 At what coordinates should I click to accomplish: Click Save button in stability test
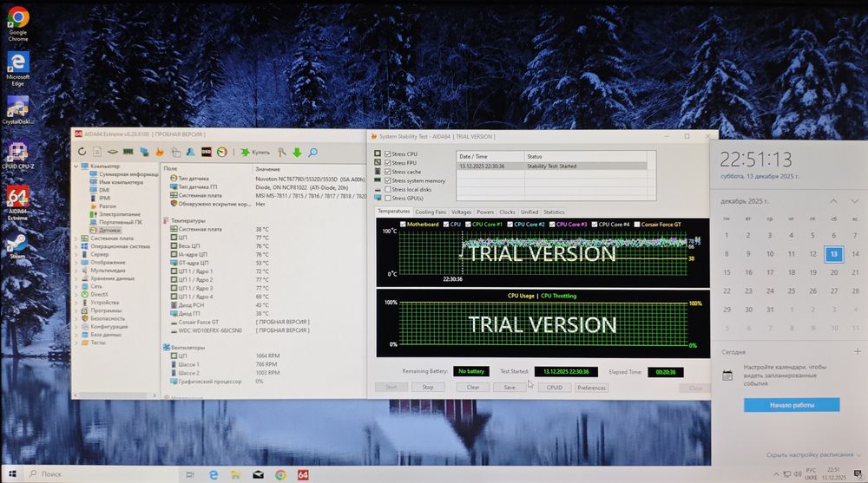point(510,388)
